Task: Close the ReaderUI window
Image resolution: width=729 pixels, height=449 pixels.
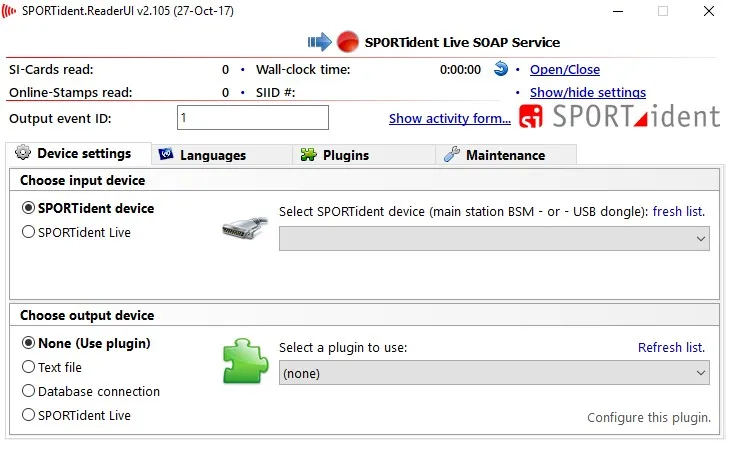Action: coord(709,11)
